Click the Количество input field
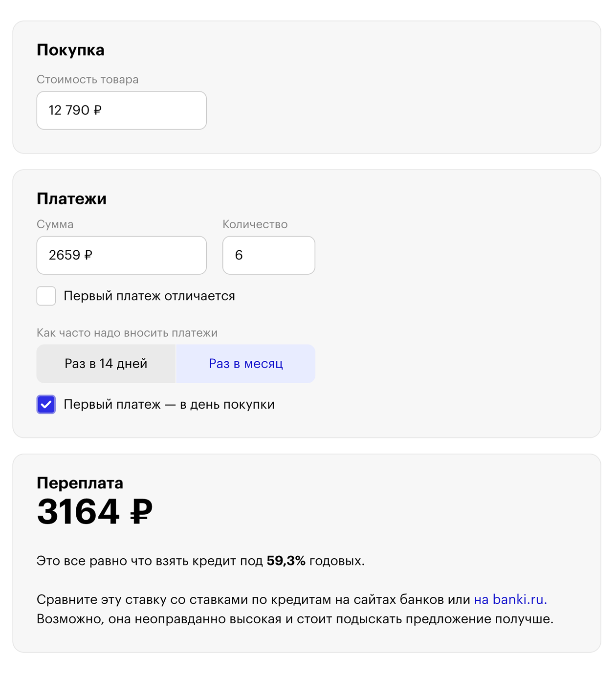 (x=268, y=255)
